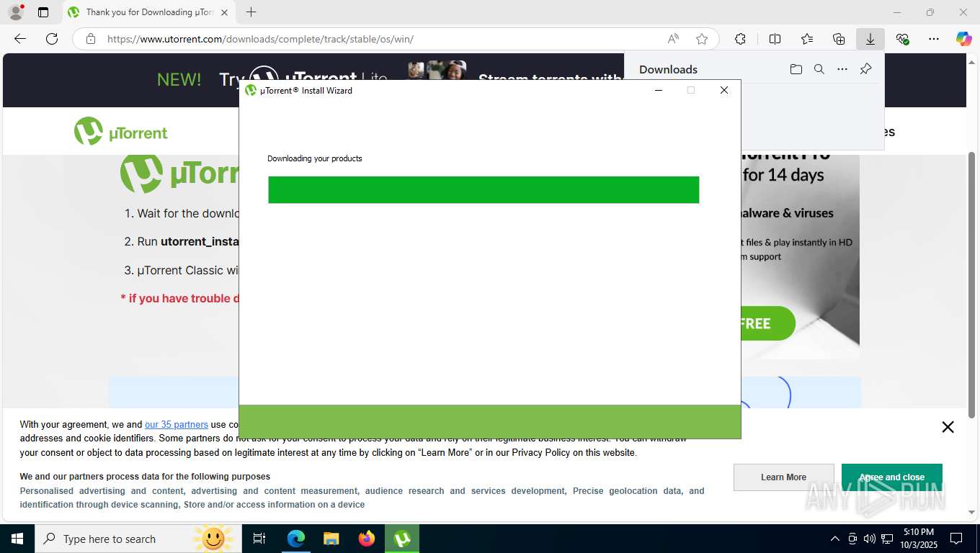The width and height of the screenshot is (980, 553).
Task: Open Collections icon in toolbar
Action: coord(839,39)
